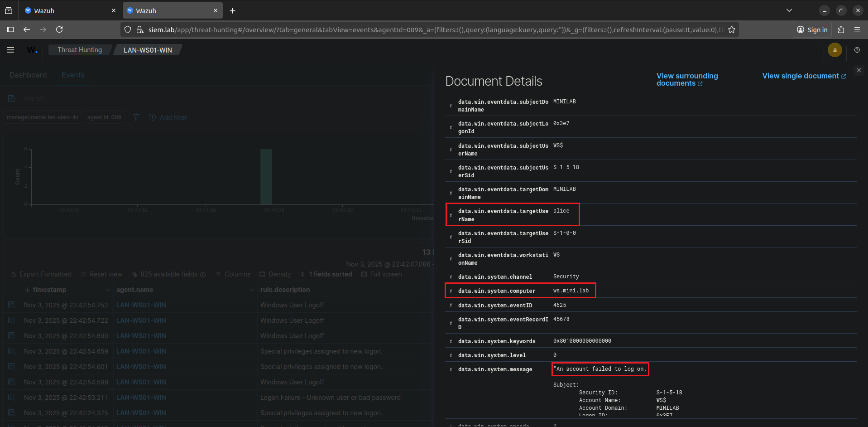Viewport: 868px width, 427px height.
Task: Open the 1 fields sorted menu
Action: pos(326,274)
